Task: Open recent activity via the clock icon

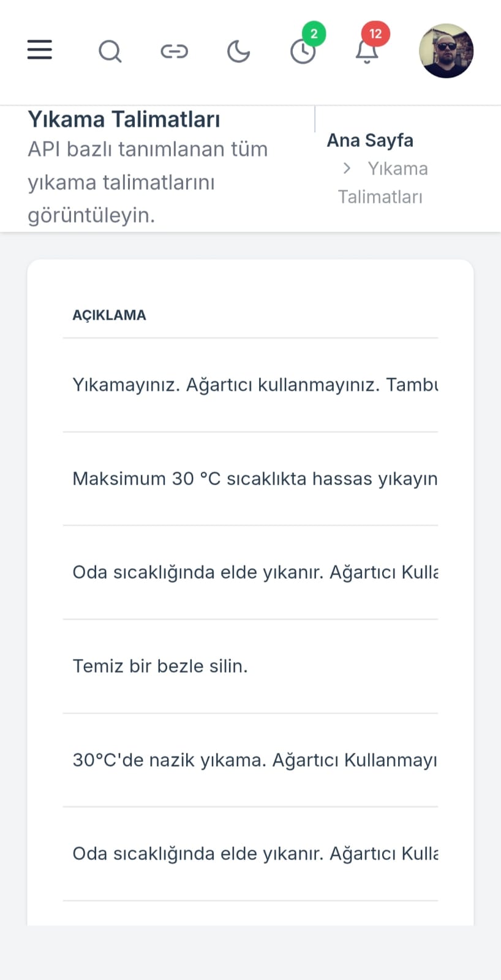Action: tap(303, 51)
